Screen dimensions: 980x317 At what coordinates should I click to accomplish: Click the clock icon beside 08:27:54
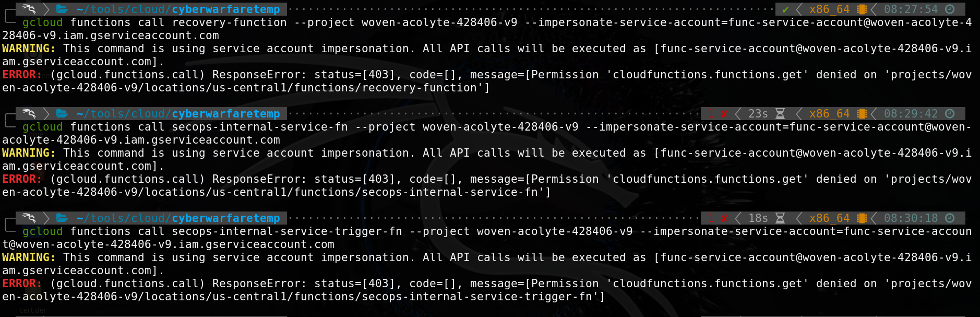click(x=950, y=9)
